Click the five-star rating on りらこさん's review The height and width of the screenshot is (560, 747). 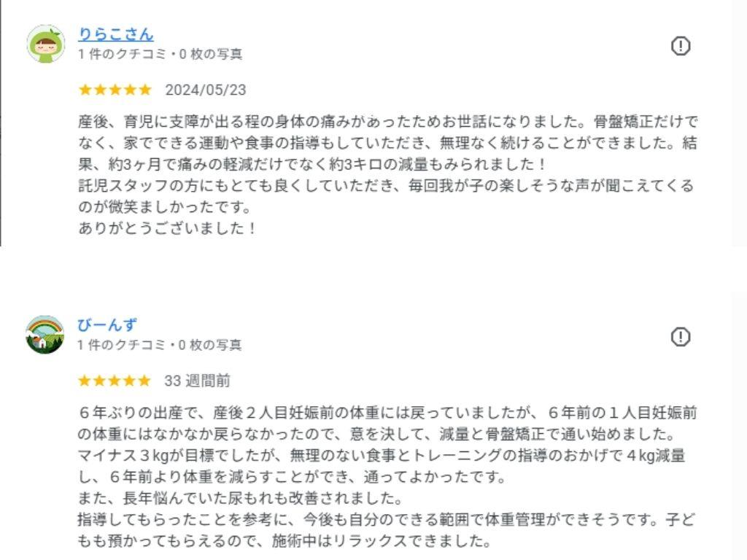pyautogui.click(x=115, y=90)
